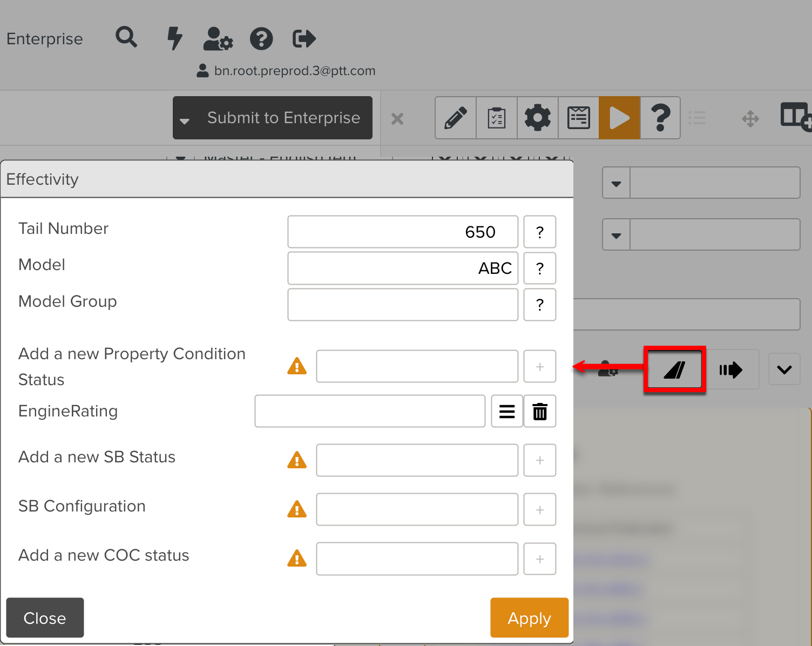Viewport: 812px width, 646px height.
Task: Open the EngineRating list menu icon
Action: click(x=506, y=412)
